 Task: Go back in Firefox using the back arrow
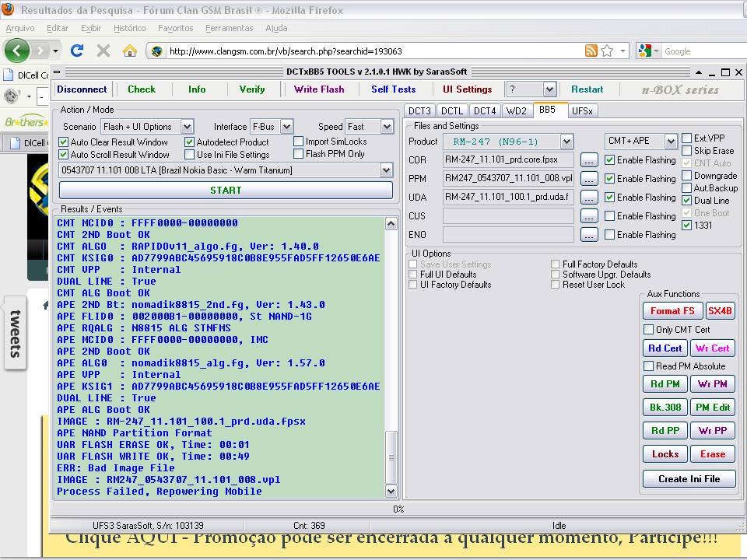(x=16, y=51)
